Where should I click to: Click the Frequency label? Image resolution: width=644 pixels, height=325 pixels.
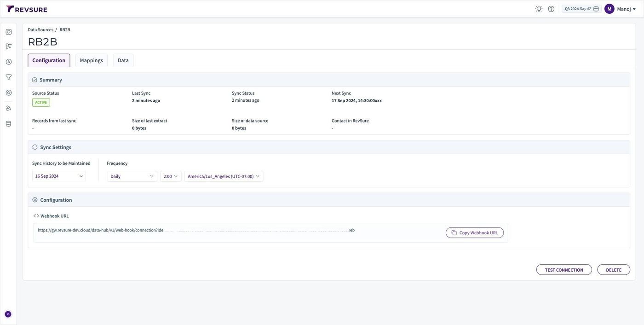click(x=117, y=163)
